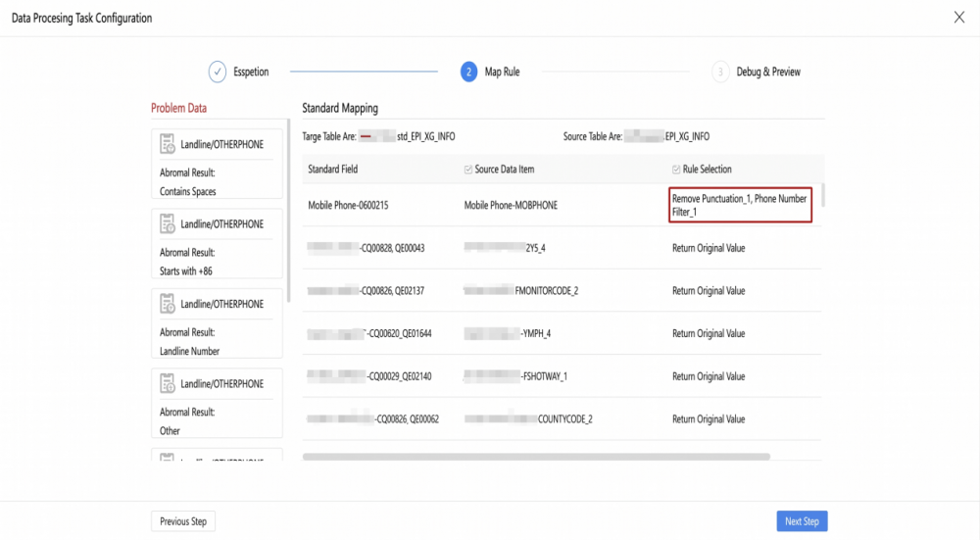Click the target table name std_EPI_XG_INFO
Viewport: 980px width, 540px height.
coord(425,136)
